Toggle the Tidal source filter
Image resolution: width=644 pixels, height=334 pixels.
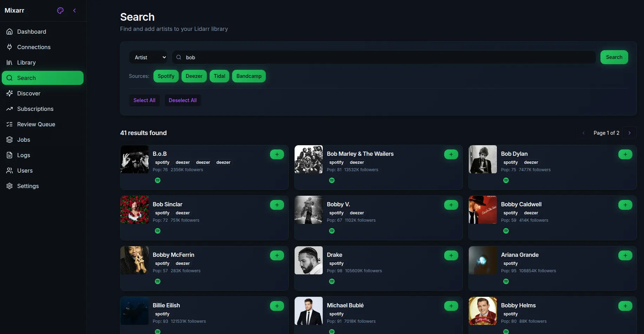point(219,76)
